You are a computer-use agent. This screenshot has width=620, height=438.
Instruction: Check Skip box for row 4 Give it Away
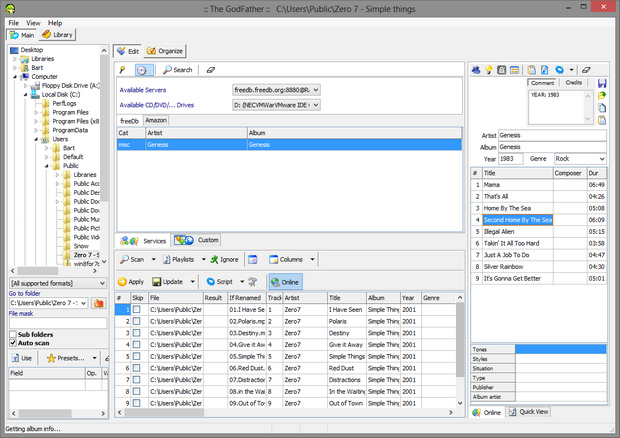click(136, 345)
